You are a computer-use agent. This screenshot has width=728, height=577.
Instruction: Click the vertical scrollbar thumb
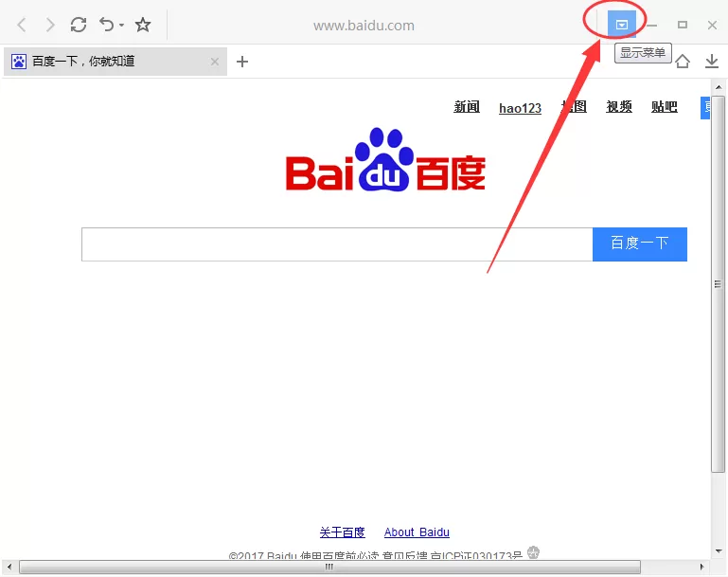[719, 284]
